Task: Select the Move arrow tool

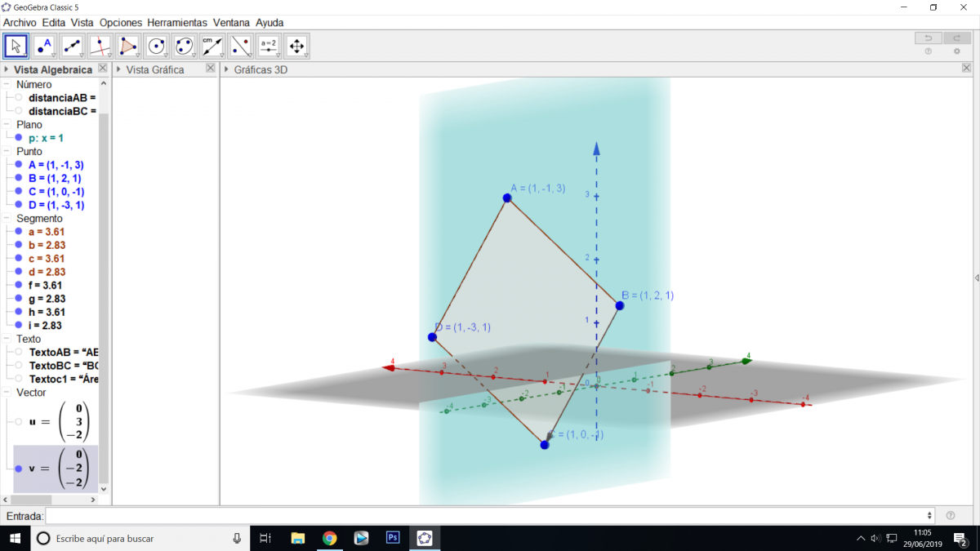Action: tap(16, 46)
